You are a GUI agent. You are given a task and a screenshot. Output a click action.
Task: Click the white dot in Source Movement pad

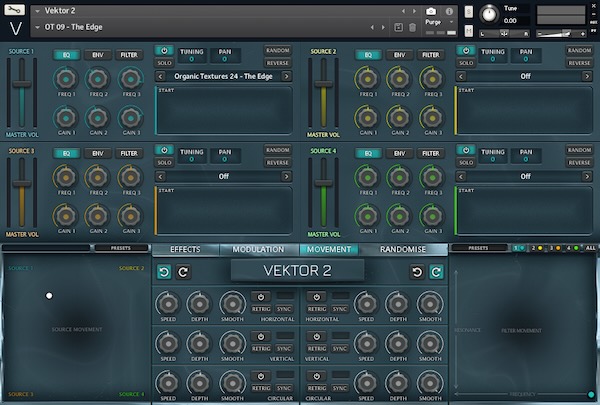(49, 295)
